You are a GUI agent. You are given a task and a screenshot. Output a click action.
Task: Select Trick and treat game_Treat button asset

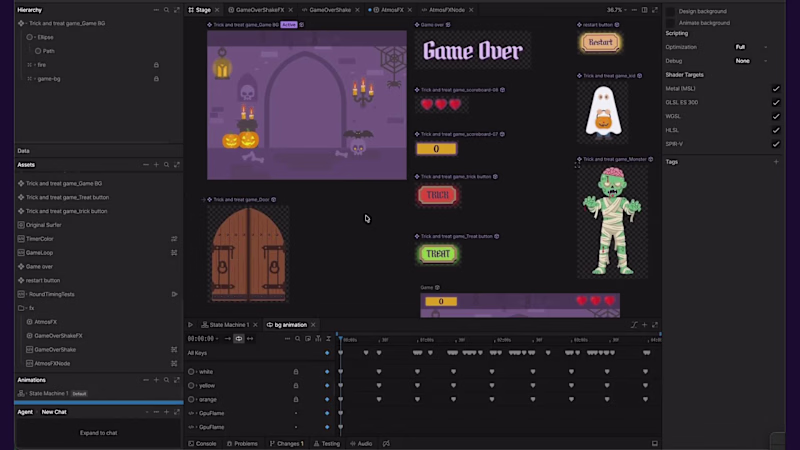(x=67, y=197)
